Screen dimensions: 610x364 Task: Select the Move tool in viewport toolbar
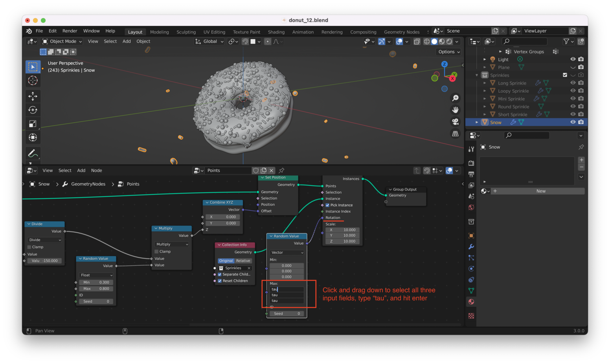tap(33, 96)
